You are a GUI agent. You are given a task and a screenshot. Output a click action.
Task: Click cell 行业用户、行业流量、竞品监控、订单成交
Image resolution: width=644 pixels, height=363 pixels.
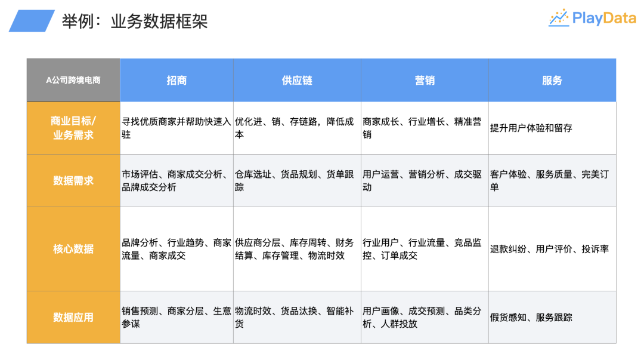click(425, 249)
